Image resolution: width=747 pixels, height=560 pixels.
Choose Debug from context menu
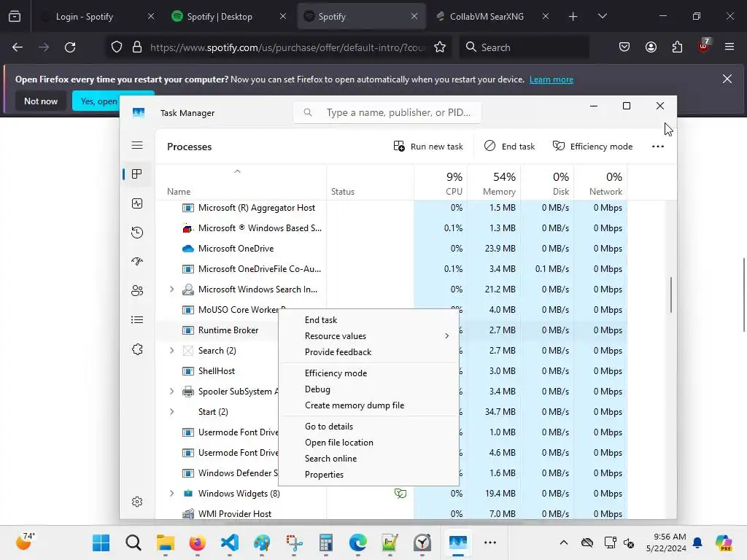click(x=368, y=389)
